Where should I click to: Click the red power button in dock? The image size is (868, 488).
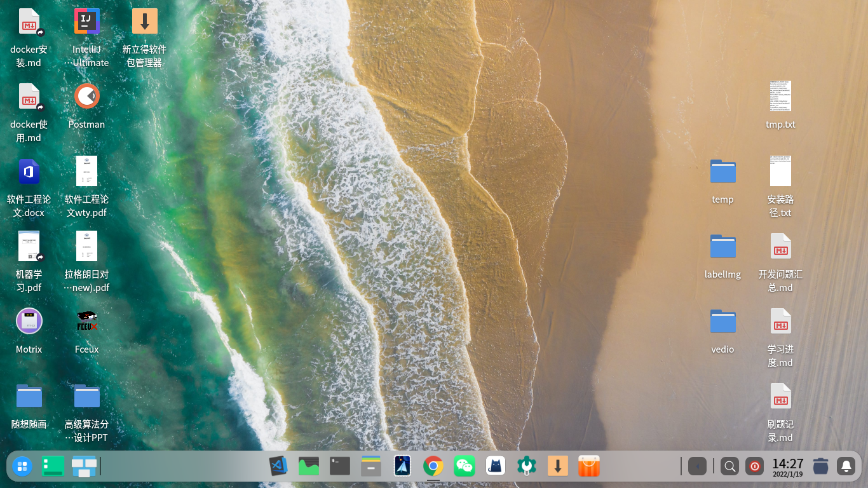[754, 466]
